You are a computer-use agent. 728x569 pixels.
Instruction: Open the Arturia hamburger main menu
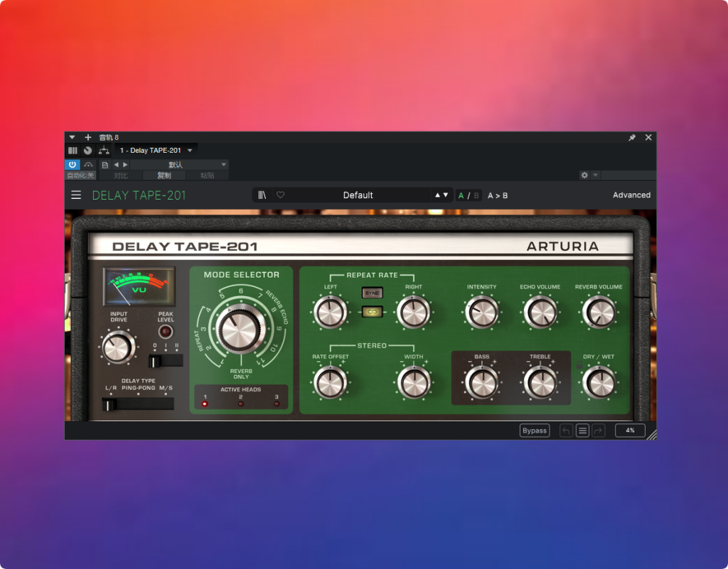(76, 195)
